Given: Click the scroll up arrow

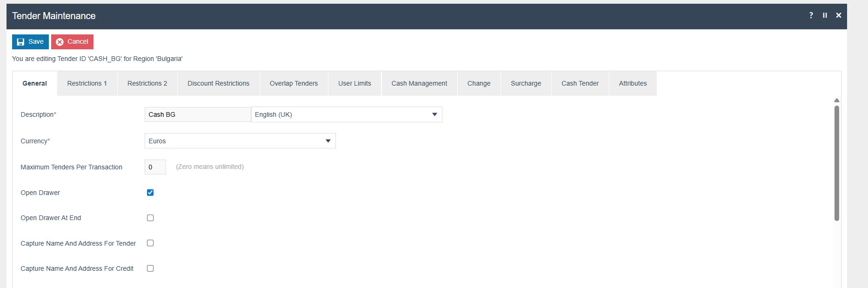Looking at the screenshot, I should [836, 100].
